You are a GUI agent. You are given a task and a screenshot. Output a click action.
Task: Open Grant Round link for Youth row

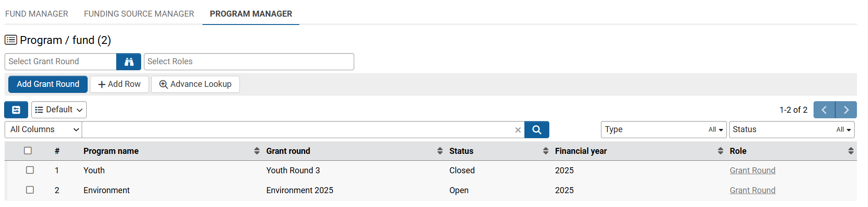point(752,170)
